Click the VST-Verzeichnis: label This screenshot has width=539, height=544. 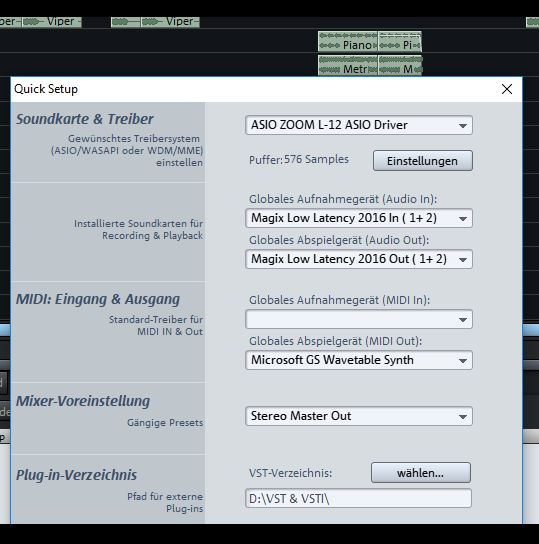pyautogui.click(x=290, y=473)
